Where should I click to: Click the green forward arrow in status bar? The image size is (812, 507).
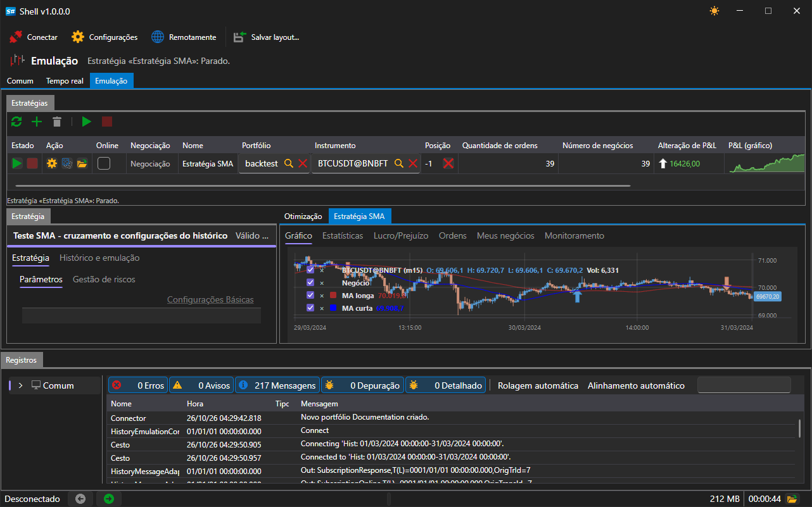(x=109, y=499)
